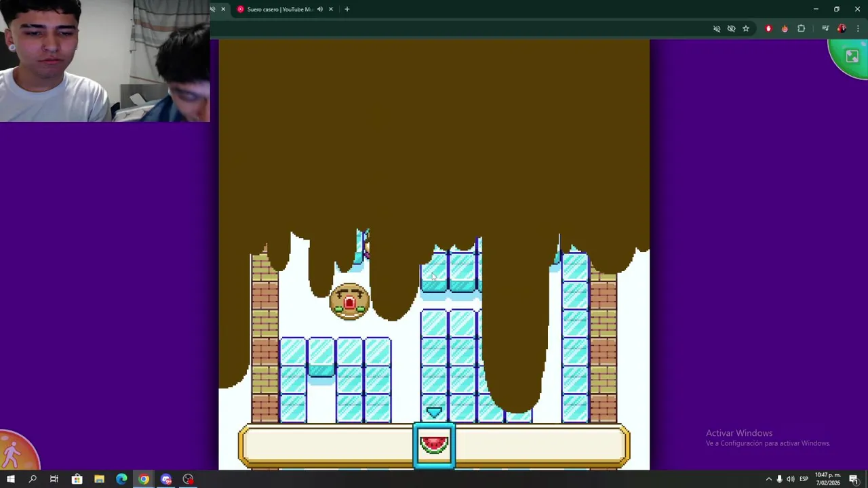This screenshot has width=868, height=488.
Task: Click the microphone icon in system tray
Action: point(779,479)
